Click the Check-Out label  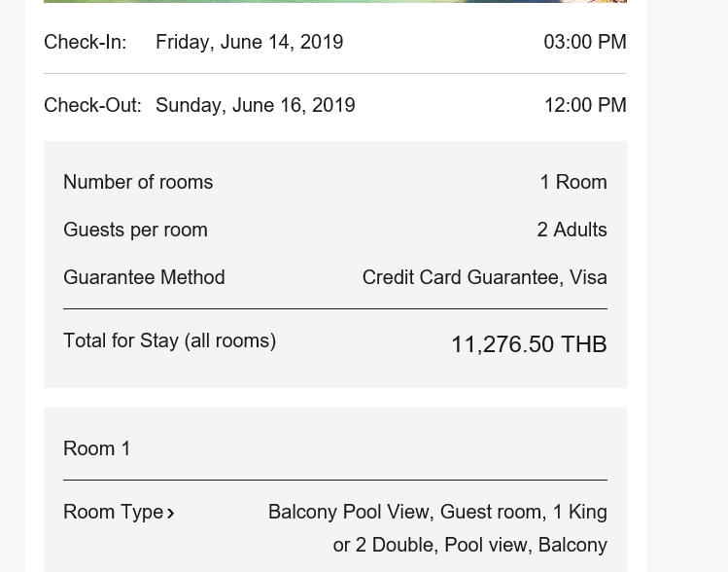click(x=92, y=105)
